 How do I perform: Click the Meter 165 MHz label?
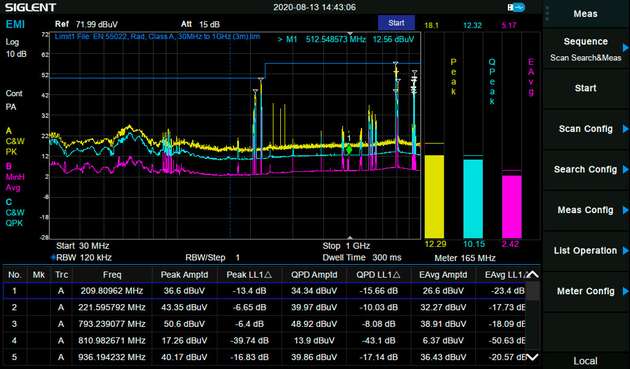(465, 258)
